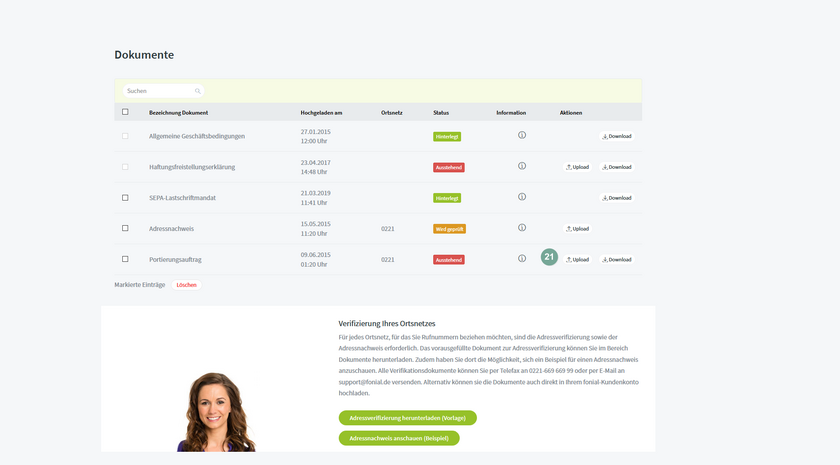Select the Portierungsauftrag row checkbox
Image resolution: width=840 pixels, height=465 pixels.
coord(125,259)
